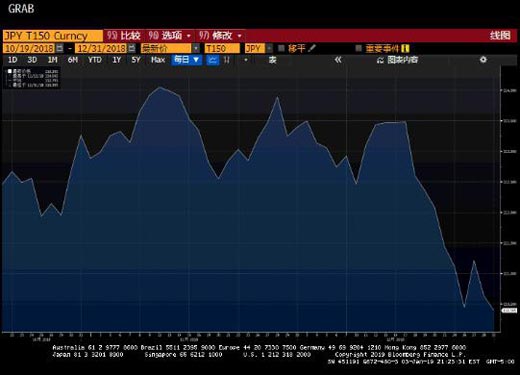The height and width of the screenshot is (375, 520).
Task: Select the 1D range tab
Action: pos(12,60)
